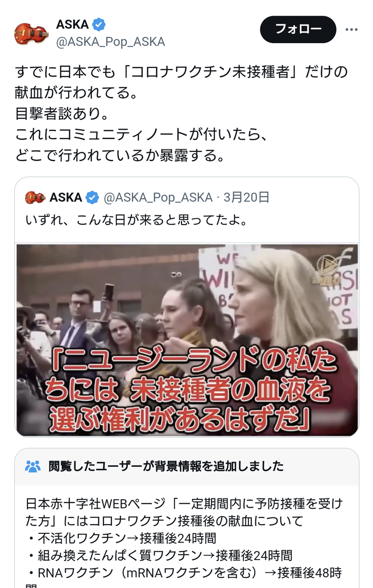Open the @ASKA_Pop_ASKA handle link
The width and height of the screenshot is (373, 588).
coord(110,42)
